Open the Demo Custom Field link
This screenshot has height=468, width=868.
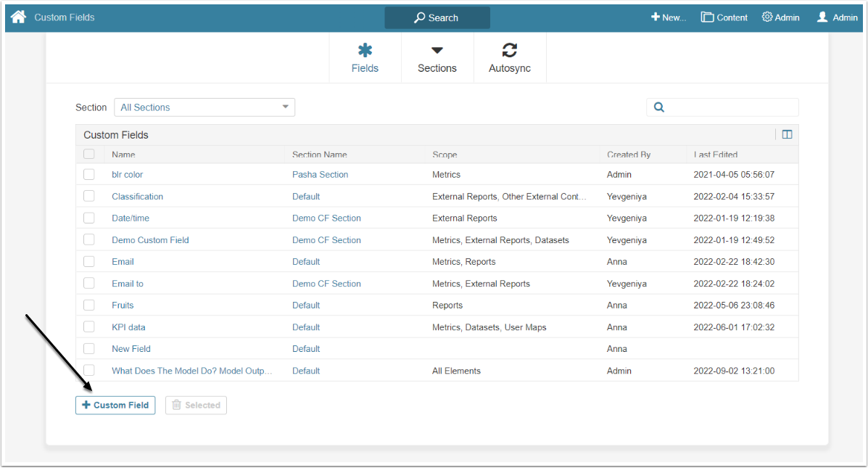click(150, 240)
